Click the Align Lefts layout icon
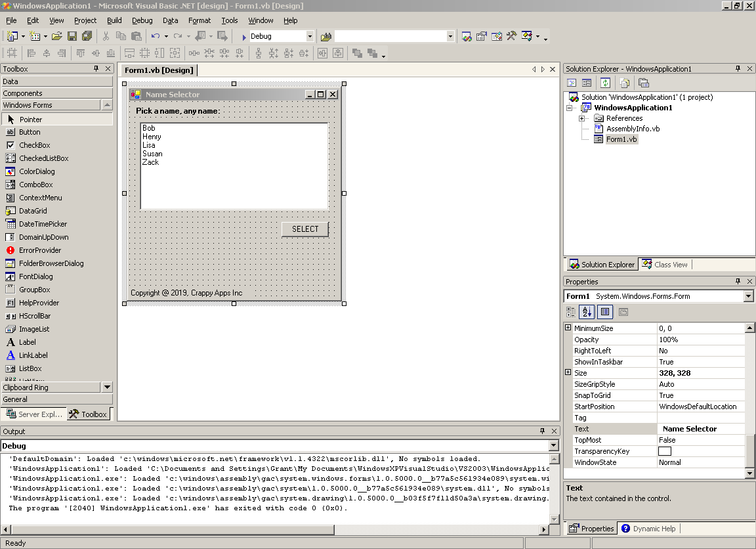The height and width of the screenshot is (549, 756). tap(31, 53)
